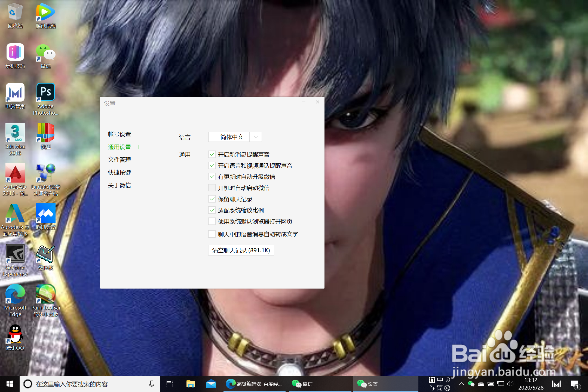588x392 pixels.
Task: Click 电脑管家 tray icon by clock
Action: click(556, 384)
